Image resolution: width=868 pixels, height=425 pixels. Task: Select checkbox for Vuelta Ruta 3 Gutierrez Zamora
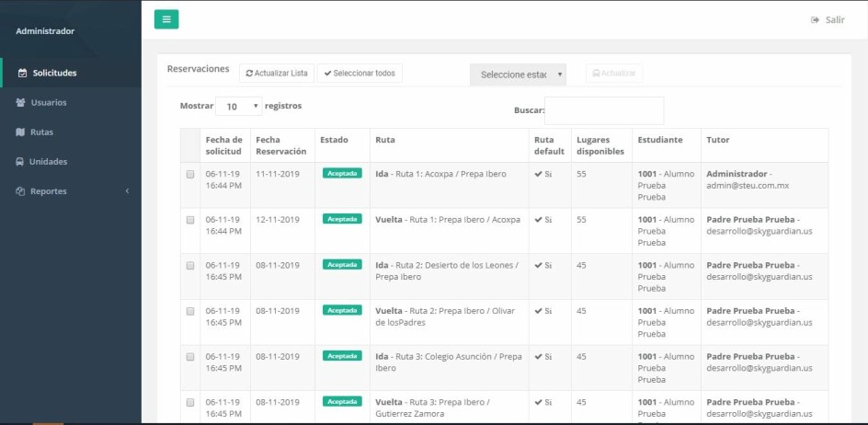189,403
